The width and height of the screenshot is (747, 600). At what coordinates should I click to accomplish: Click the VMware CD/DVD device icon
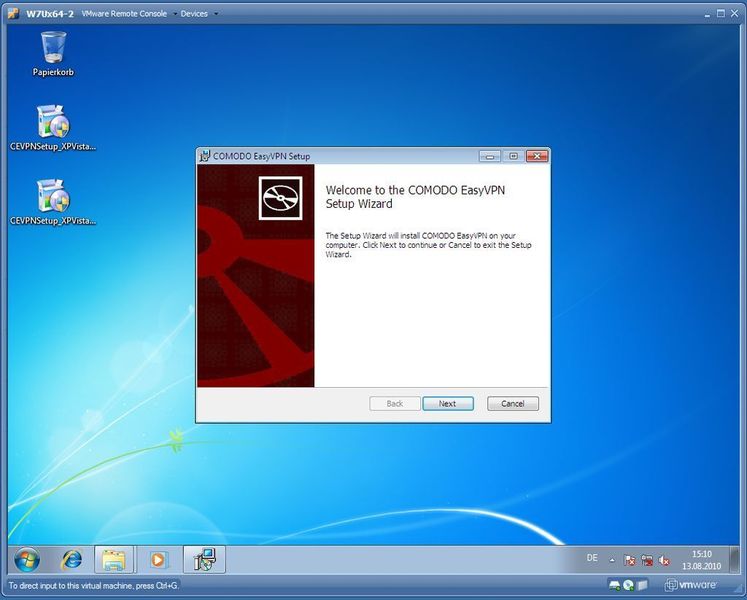pos(628,585)
